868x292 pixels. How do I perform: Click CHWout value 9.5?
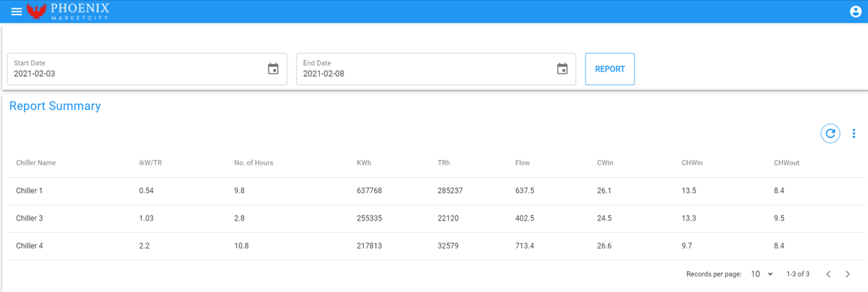coord(779,218)
